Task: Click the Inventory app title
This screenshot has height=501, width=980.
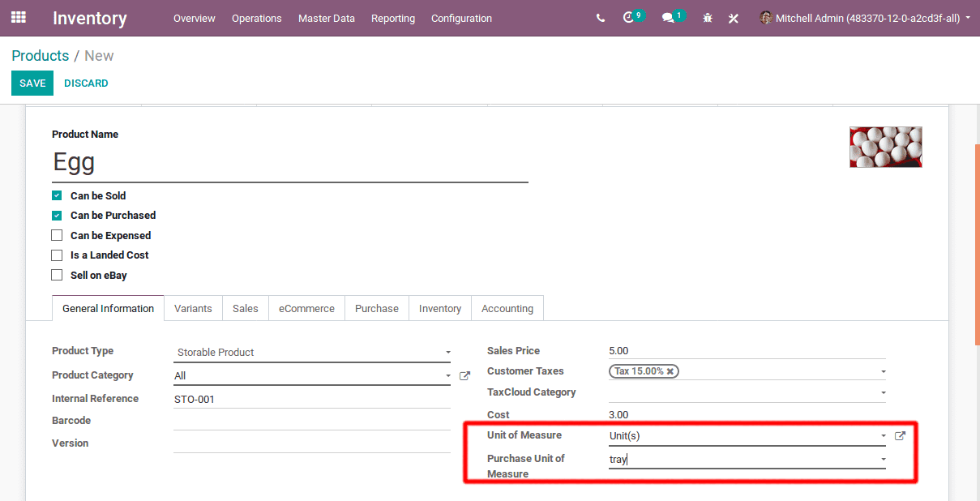Action: (90, 18)
